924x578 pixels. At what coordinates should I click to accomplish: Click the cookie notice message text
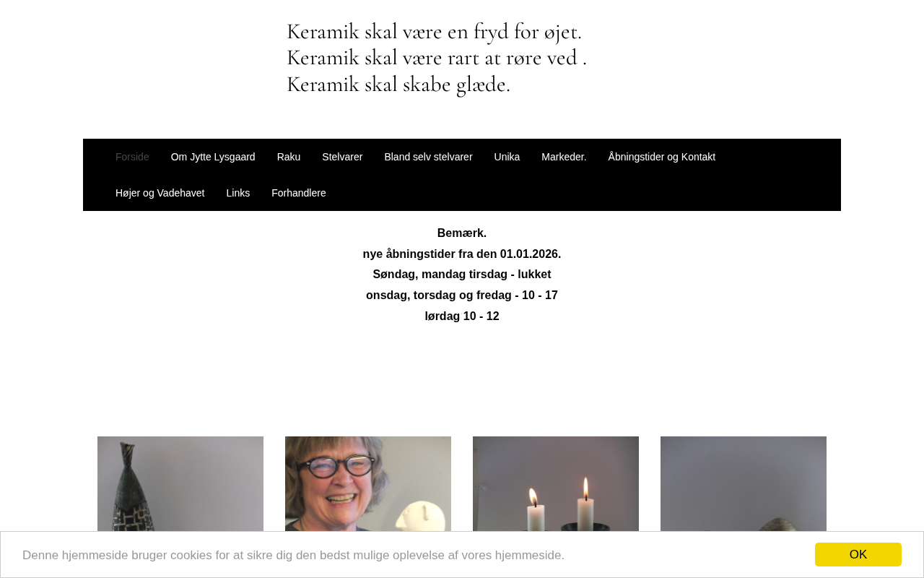click(293, 555)
